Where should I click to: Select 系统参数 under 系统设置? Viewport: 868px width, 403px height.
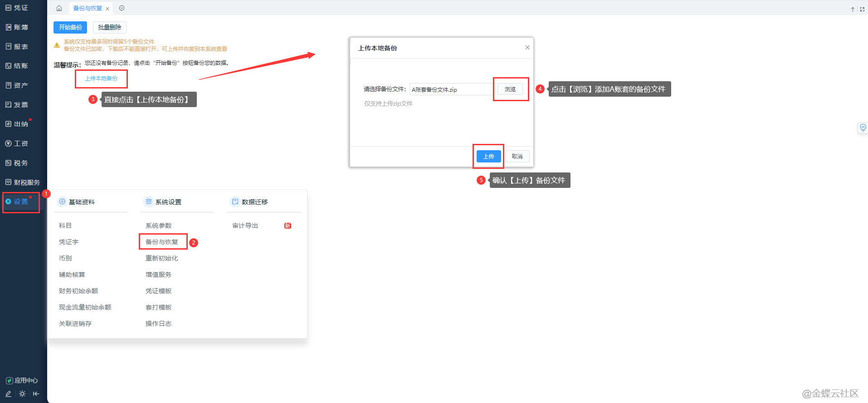pos(158,226)
